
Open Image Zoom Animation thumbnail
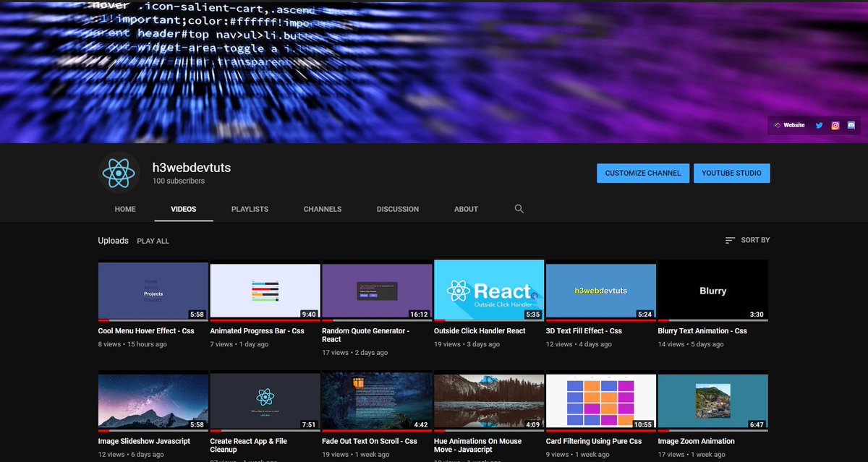[x=712, y=402]
